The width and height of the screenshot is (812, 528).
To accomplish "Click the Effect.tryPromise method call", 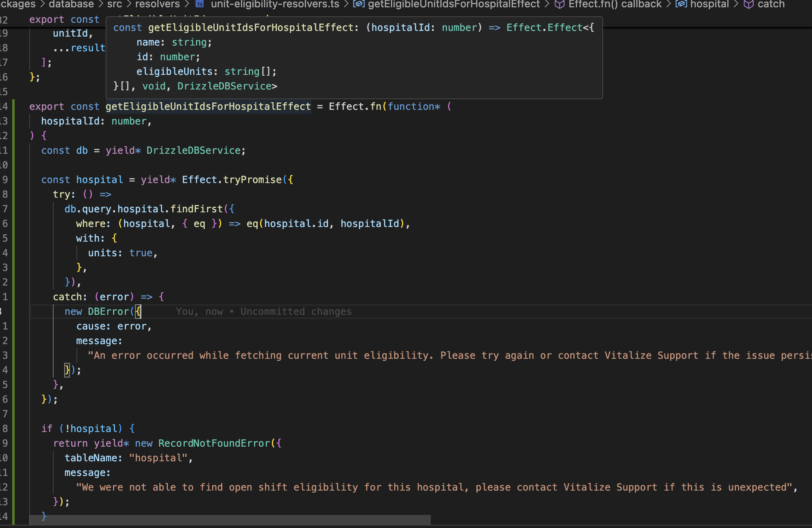I will click(252, 180).
